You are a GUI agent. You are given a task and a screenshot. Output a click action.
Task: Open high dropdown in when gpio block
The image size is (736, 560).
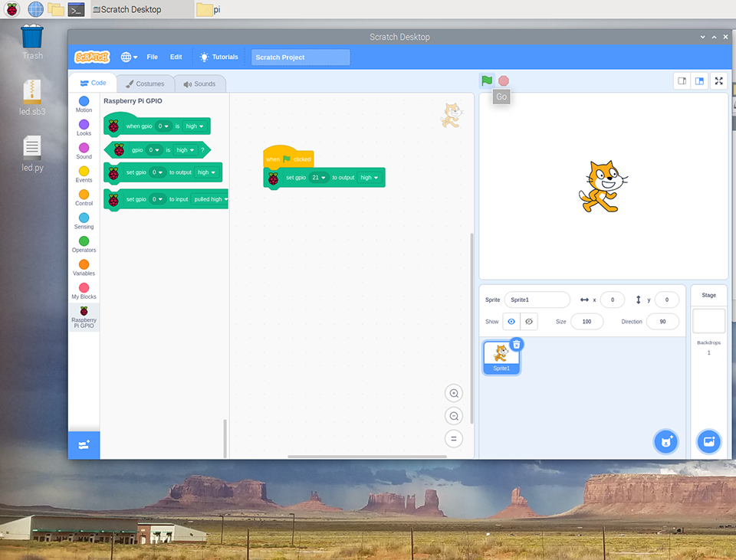coord(195,126)
